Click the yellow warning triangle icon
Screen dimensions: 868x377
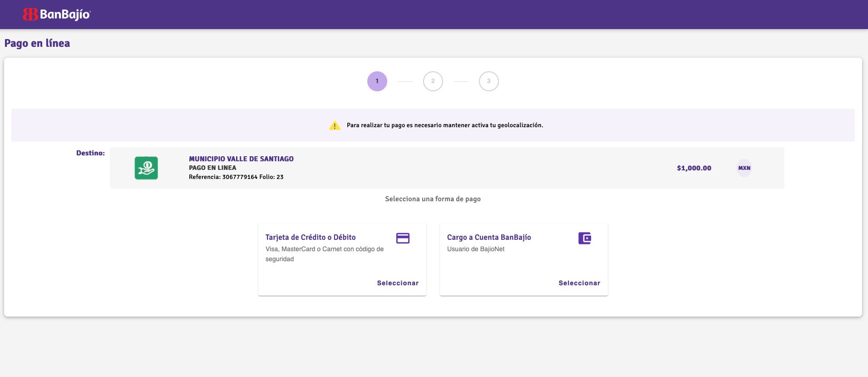tap(335, 125)
